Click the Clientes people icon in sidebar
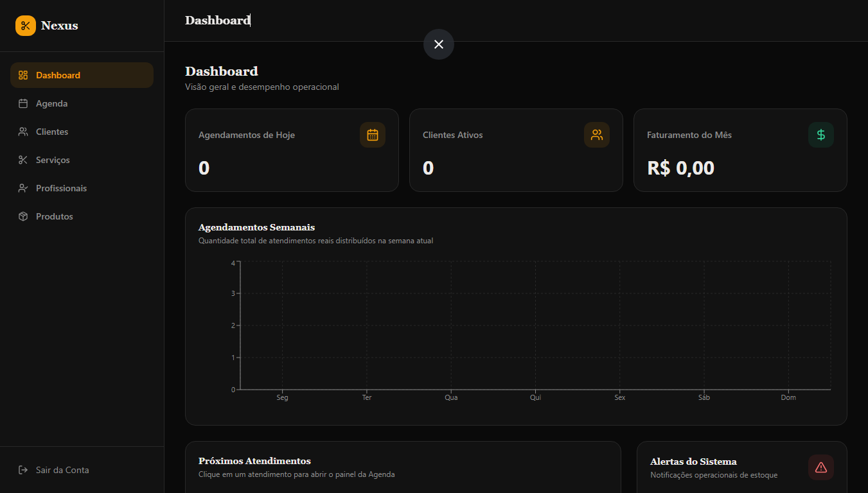Screen dimensions: 868x493 click(23, 132)
